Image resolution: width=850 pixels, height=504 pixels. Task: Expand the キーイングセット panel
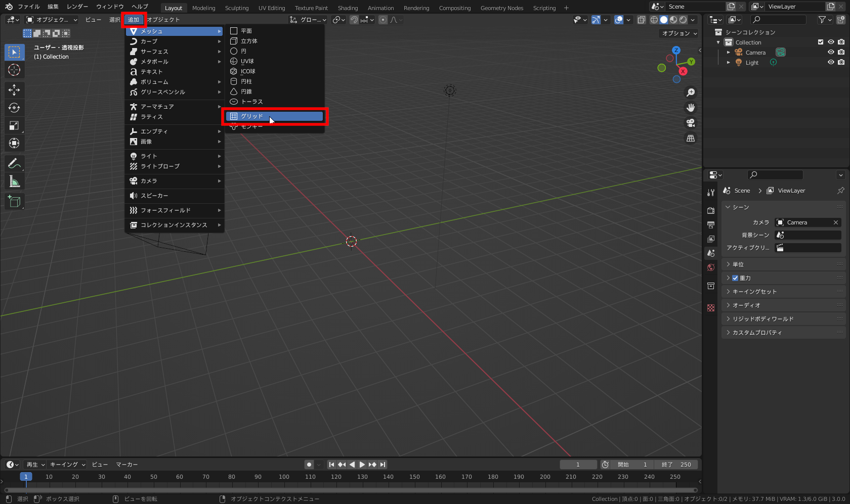click(x=783, y=292)
